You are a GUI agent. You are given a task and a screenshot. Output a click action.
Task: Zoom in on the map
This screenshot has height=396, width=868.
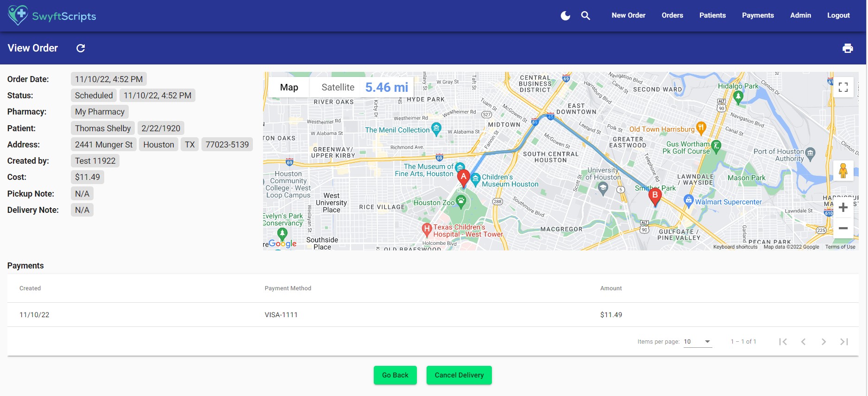(x=843, y=207)
